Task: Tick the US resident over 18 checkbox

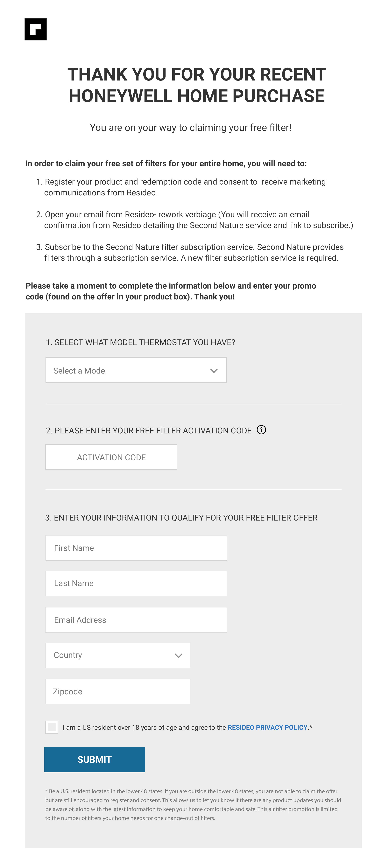Action: point(52,727)
